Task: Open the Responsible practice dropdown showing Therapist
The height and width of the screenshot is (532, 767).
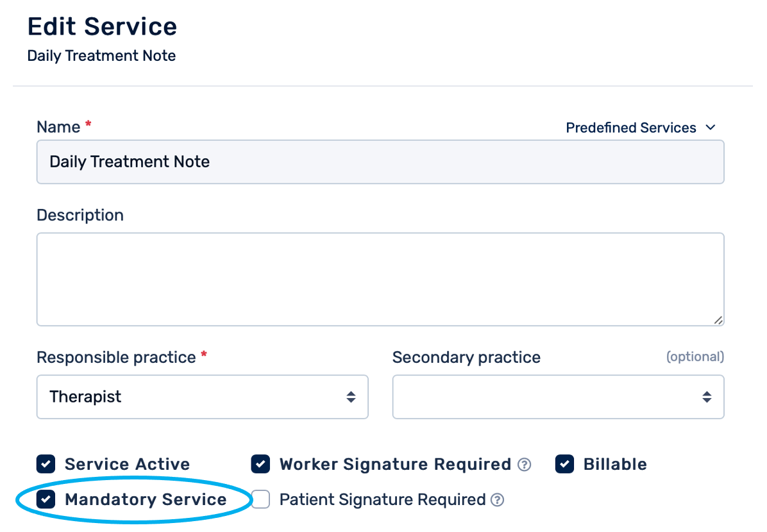Action: tap(202, 397)
